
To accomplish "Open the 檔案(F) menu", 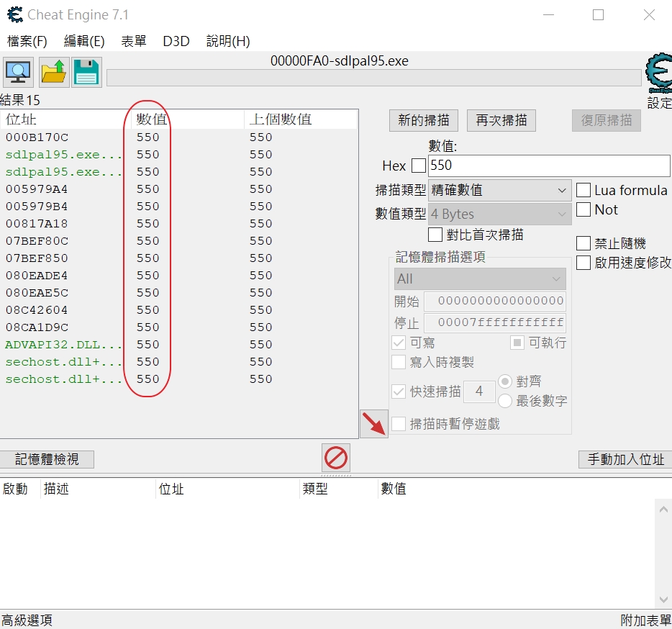I will pyautogui.click(x=27, y=41).
